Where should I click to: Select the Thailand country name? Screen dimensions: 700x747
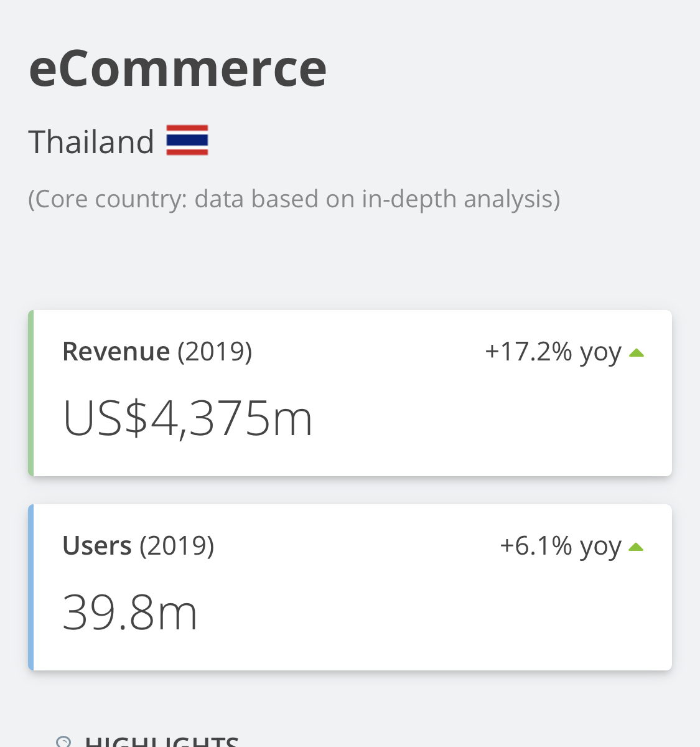click(91, 142)
